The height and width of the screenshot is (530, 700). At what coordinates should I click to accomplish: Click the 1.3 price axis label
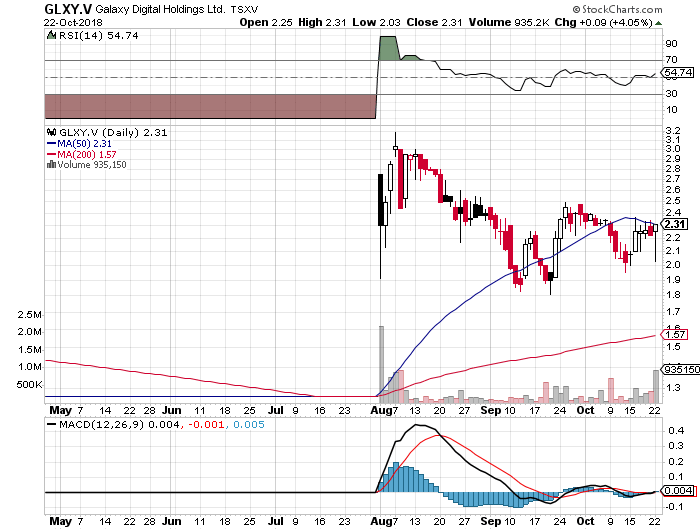click(x=673, y=388)
